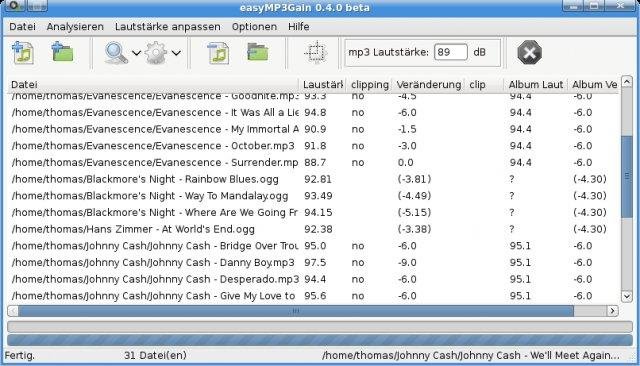The height and width of the screenshot is (366, 640).
Task: Click the -9.0 change value for Danny Boy
Action: pos(407,263)
